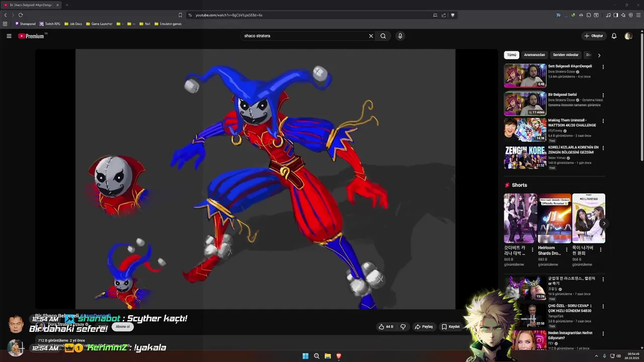Select the Seriden videolar filter chip
The width and height of the screenshot is (644, 362).
[566, 55]
